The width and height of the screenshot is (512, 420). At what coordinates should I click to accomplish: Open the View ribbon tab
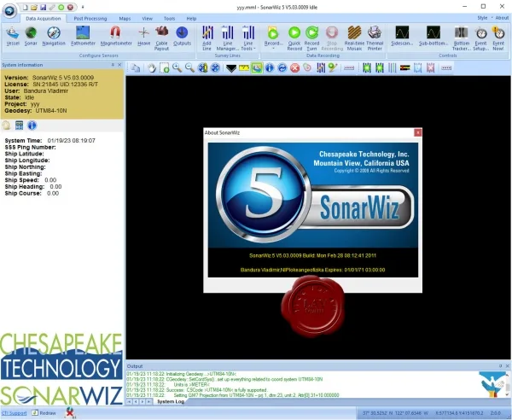(x=148, y=19)
